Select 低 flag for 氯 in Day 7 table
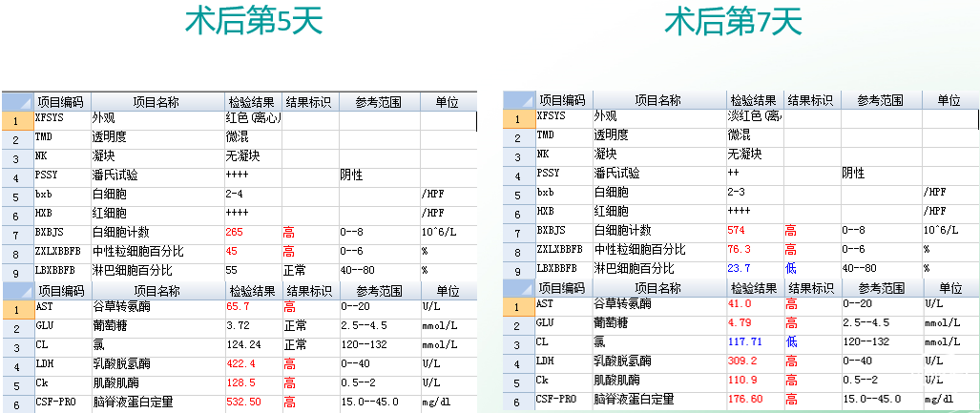Screen dimensions: 980x413 [x=790, y=341]
